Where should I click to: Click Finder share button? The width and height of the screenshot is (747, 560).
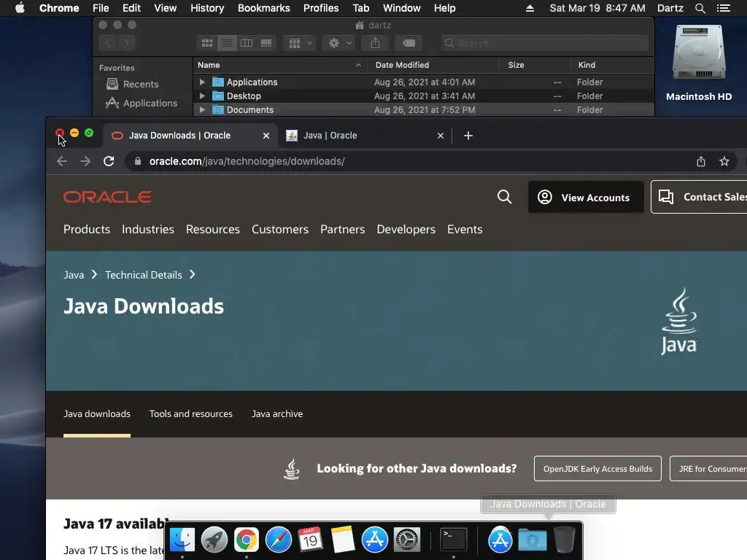tap(376, 43)
